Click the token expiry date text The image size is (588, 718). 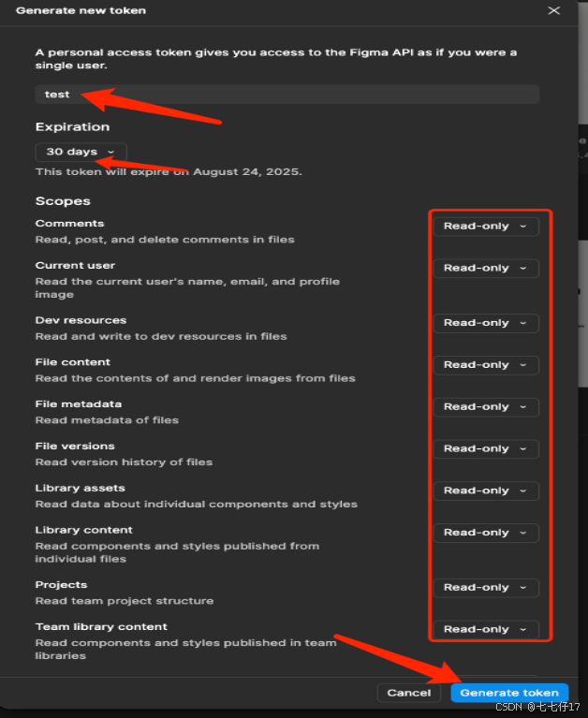pyautogui.click(x=169, y=171)
